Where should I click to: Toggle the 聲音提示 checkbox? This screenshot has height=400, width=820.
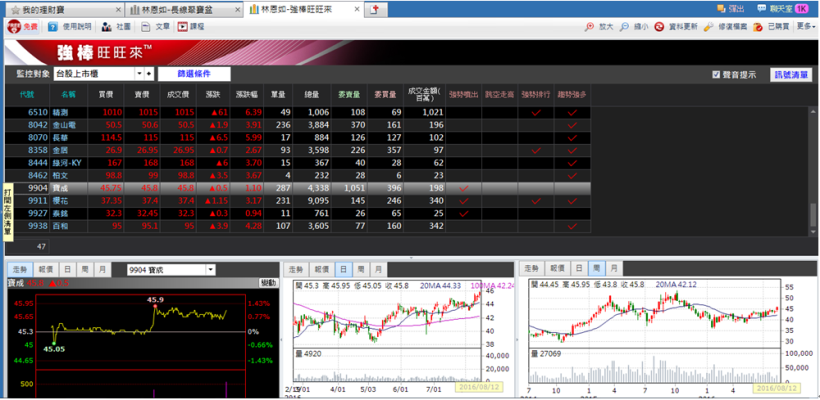[716, 75]
